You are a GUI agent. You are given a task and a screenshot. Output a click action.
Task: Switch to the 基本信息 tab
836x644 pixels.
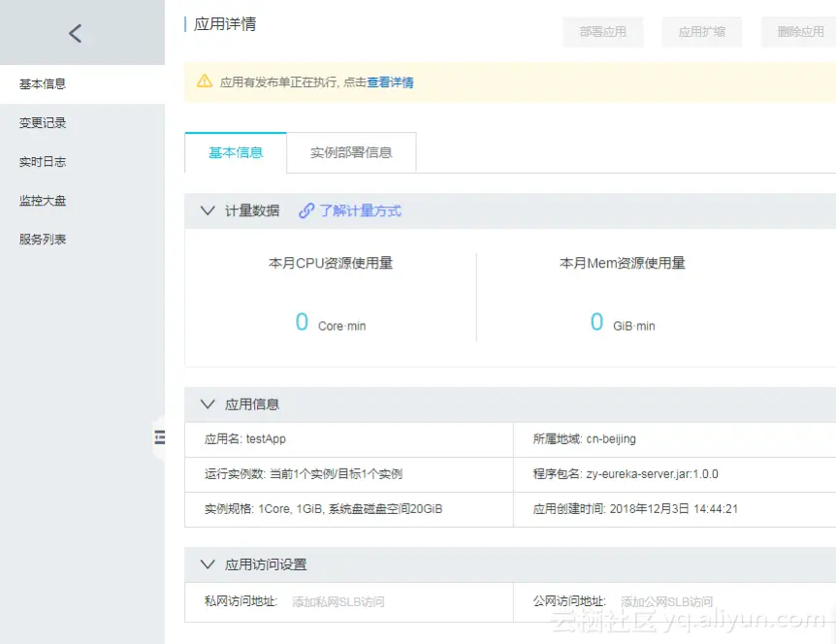236,152
